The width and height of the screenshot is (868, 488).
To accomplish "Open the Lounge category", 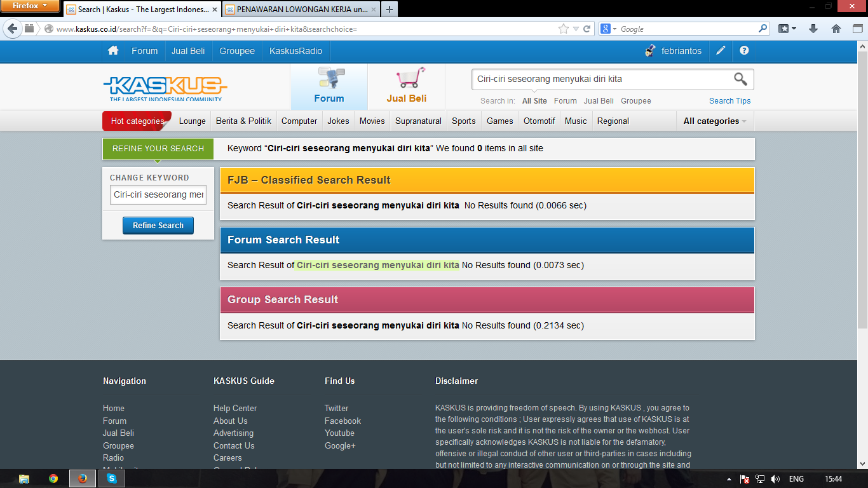I will click(193, 121).
